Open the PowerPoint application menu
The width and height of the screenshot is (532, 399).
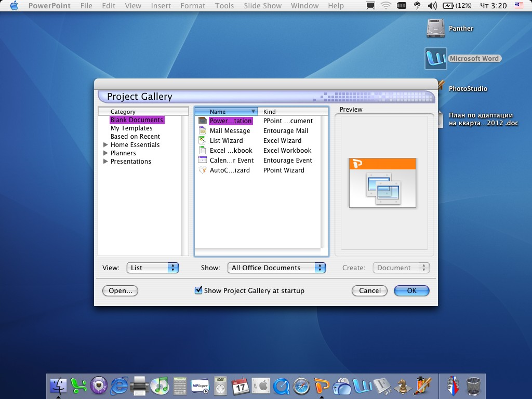pyautogui.click(x=49, y=5)
